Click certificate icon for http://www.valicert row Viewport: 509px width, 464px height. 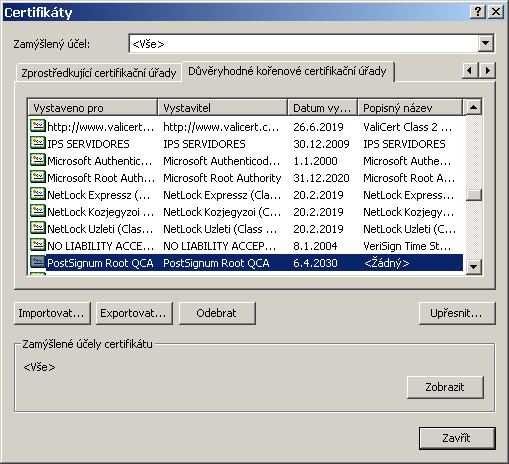click(38, 126)
